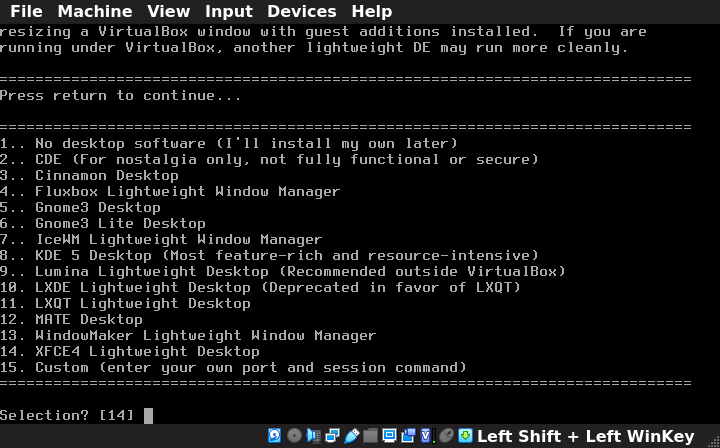Open the Devices menu
The height and width of the screenshot is (448, 720).
point(302,11)
